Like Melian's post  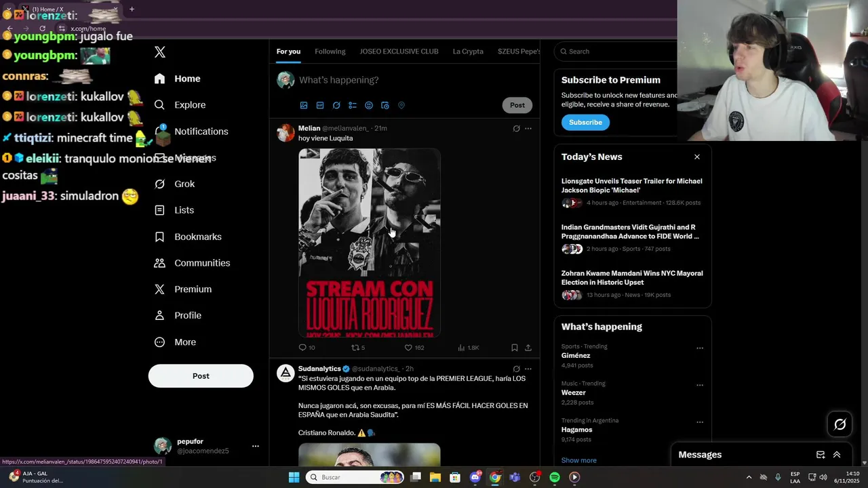coord(414,348)
